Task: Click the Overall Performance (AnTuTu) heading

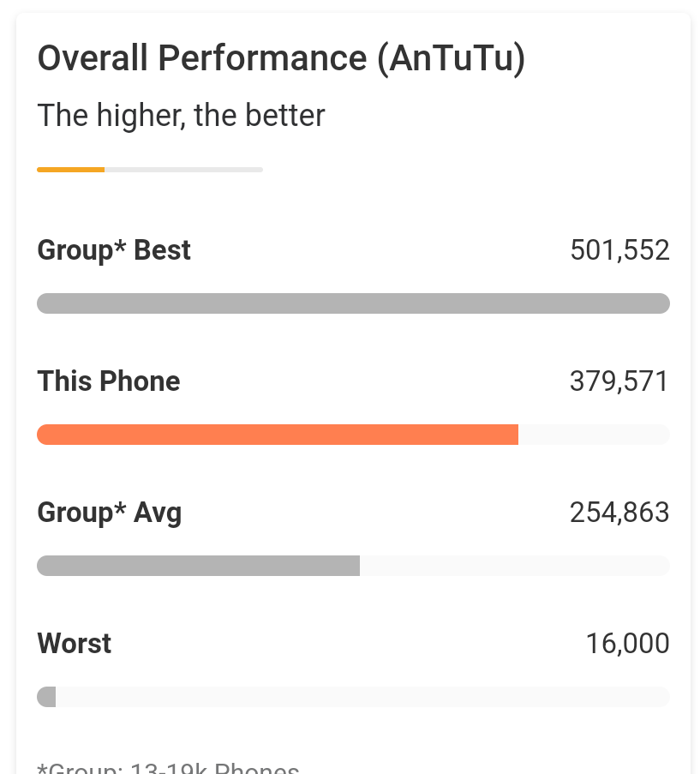Action: click(x=281, y=59)
